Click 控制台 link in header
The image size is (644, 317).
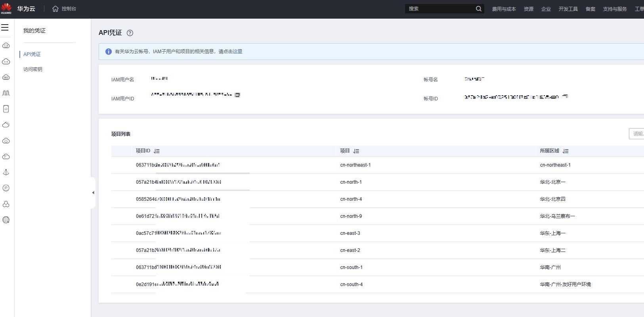coord(69,9)
